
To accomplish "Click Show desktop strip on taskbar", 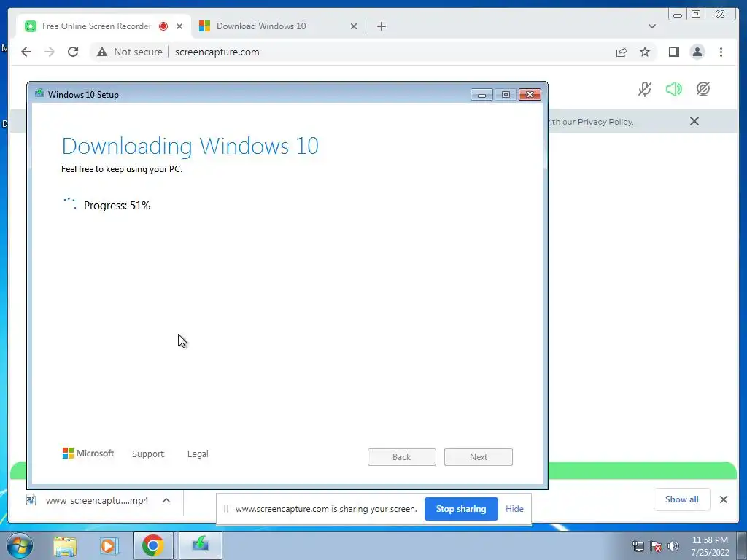I will pos(742,545).
